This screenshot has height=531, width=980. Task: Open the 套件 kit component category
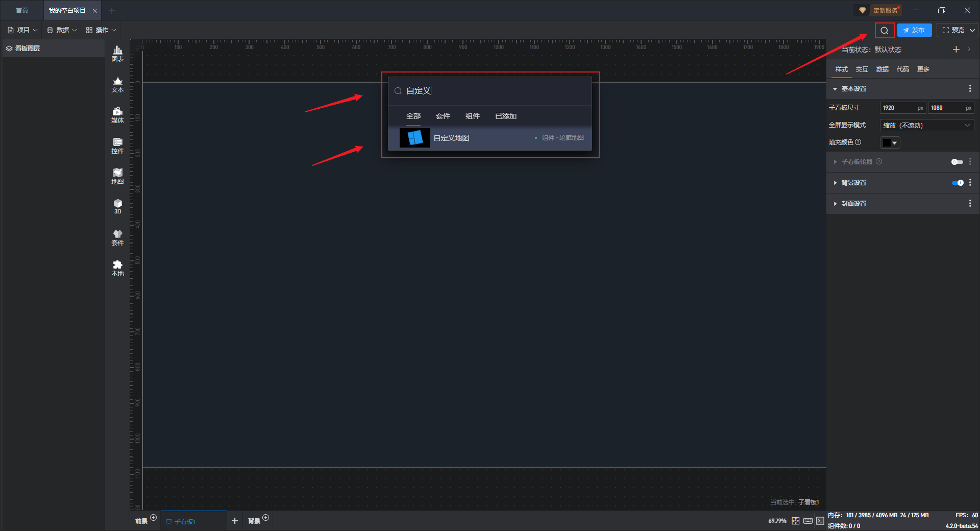coord(117,237)
